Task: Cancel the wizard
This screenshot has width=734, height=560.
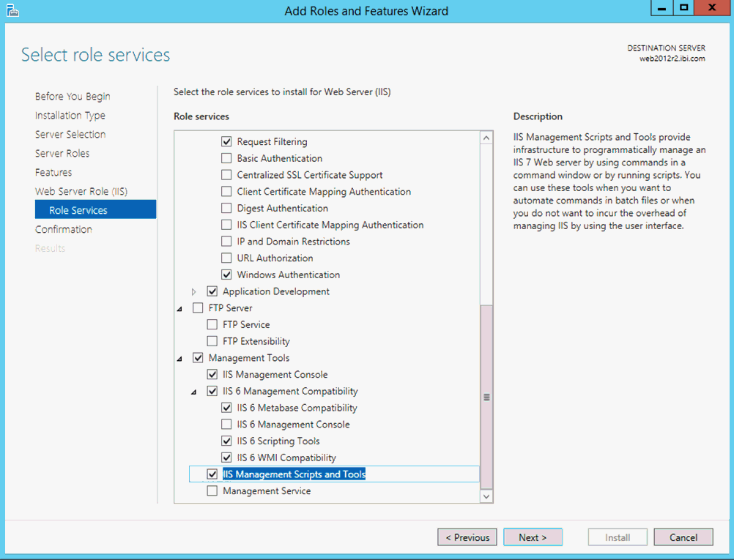Action: point(683,537)
